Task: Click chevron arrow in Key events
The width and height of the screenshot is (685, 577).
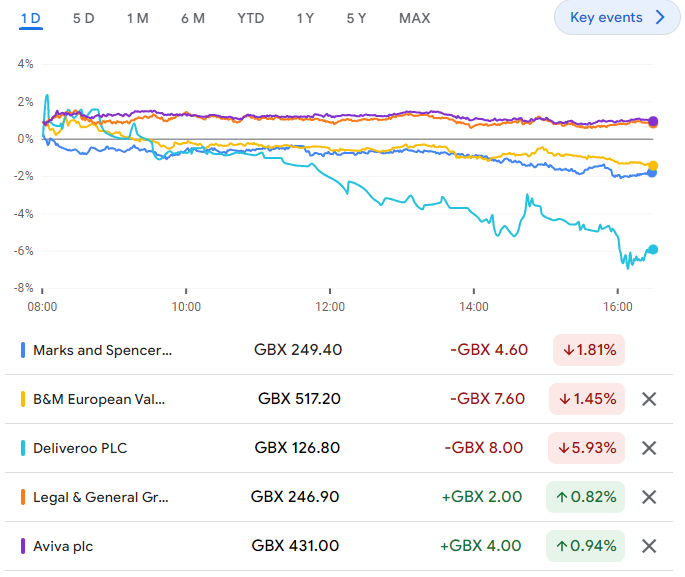Action: pyautogui.click(x=660, y=17)
